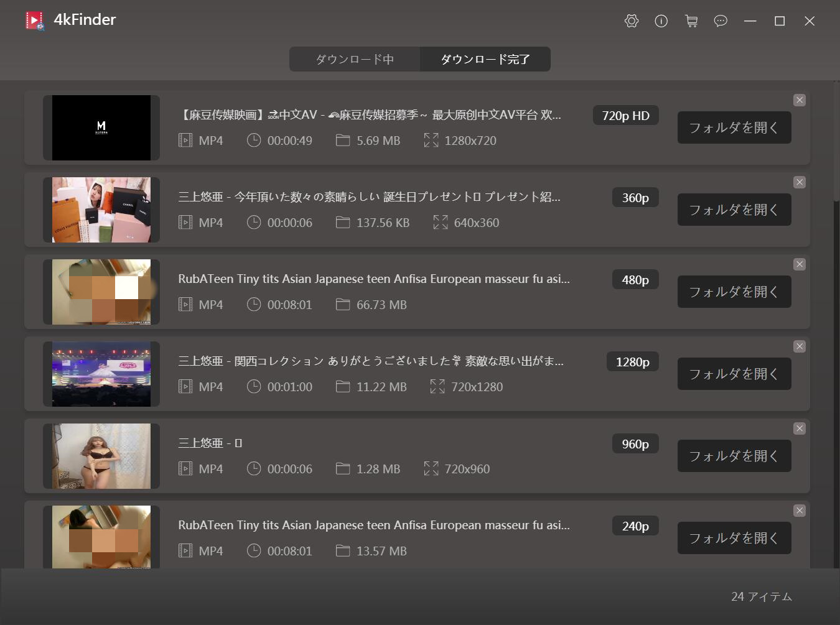Open folder for the 1280p video
This screenshot has height=625, width=840.
click(734, 374)
